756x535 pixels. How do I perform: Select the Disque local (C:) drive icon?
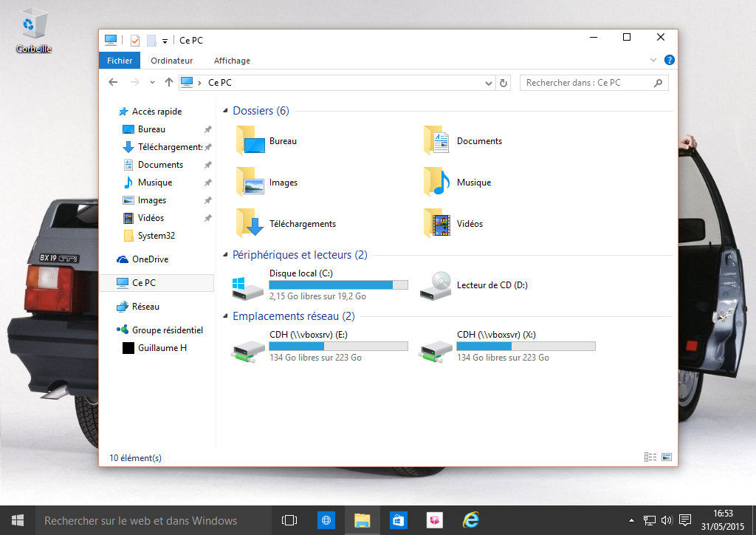(x=248, y=288)
